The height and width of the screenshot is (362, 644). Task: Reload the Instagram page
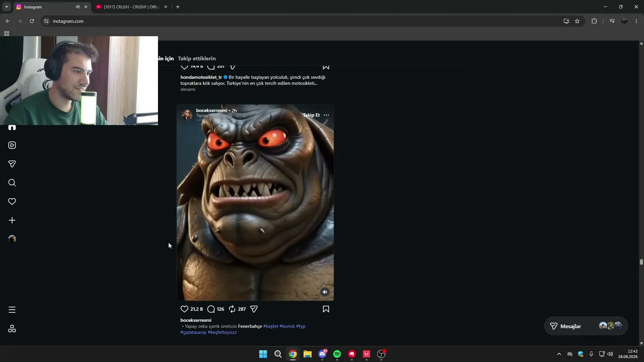(32, 21)
